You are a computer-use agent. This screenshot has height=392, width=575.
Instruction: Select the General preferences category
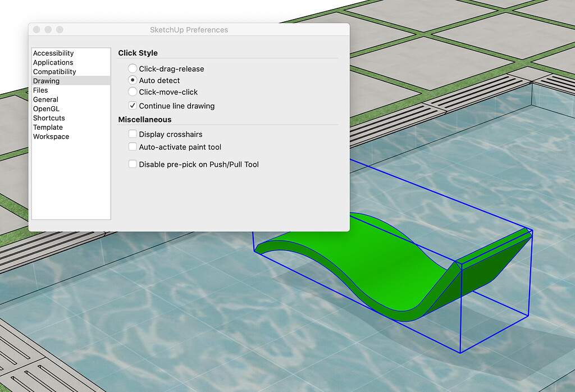(45, 99)
